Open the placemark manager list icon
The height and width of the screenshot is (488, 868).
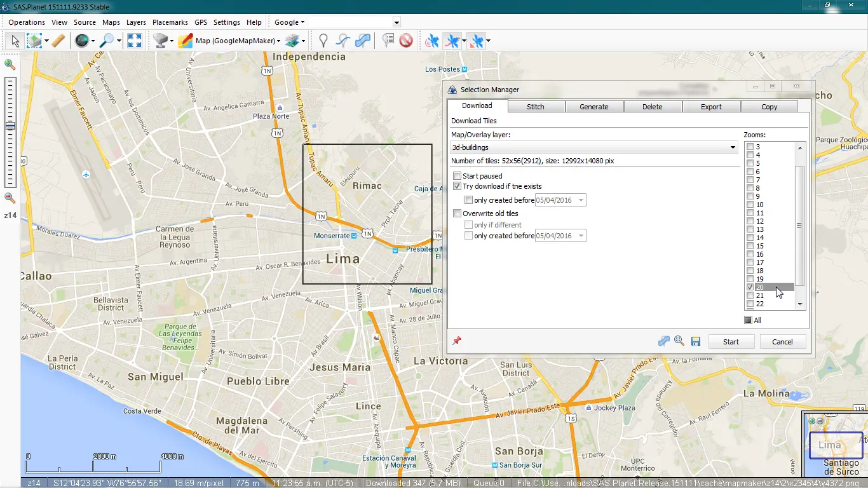[x=388, y=41]
